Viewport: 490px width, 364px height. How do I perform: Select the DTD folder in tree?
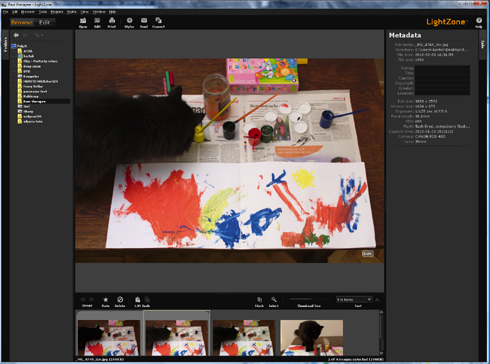click(27, 71)
